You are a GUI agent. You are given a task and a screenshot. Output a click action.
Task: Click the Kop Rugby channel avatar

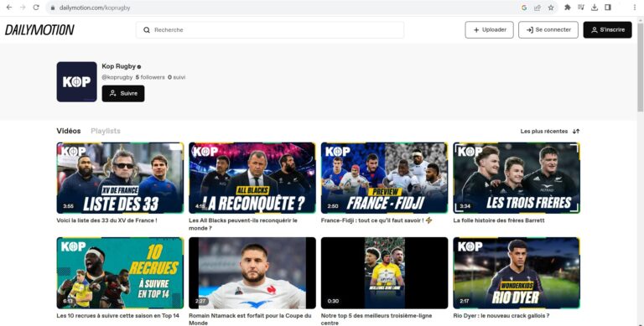[x=77, y=81]
